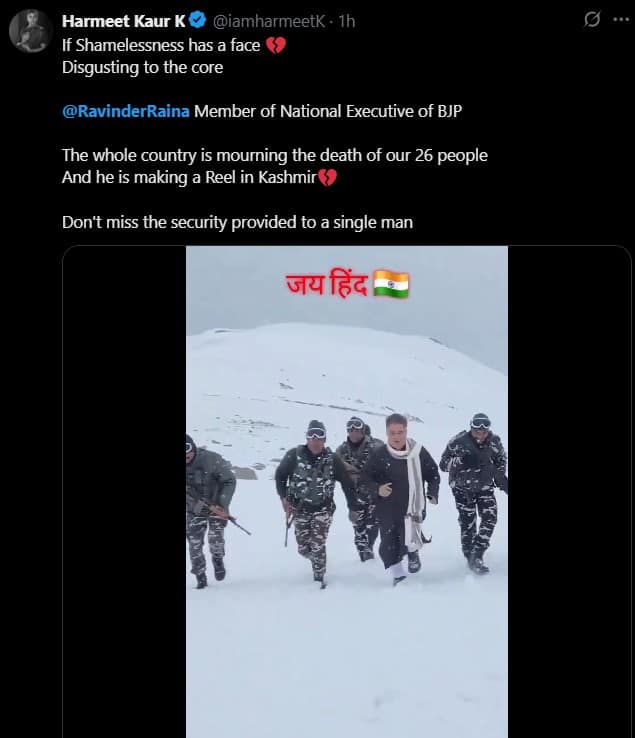Open post via "The whole country is mourning" line
The height and width of the screenshot is (738, 635).
pos(275,155)
